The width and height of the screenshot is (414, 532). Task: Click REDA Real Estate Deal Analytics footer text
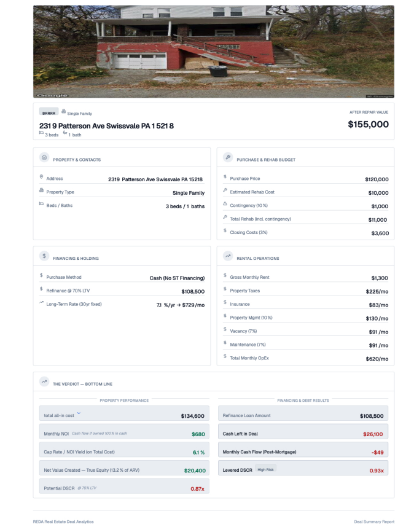pos(63,522)
